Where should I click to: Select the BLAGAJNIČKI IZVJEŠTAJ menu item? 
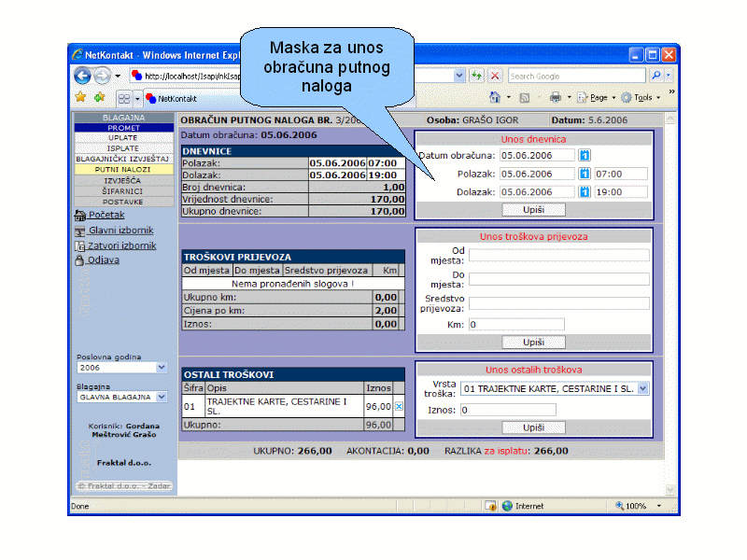[x=123, y=159]
